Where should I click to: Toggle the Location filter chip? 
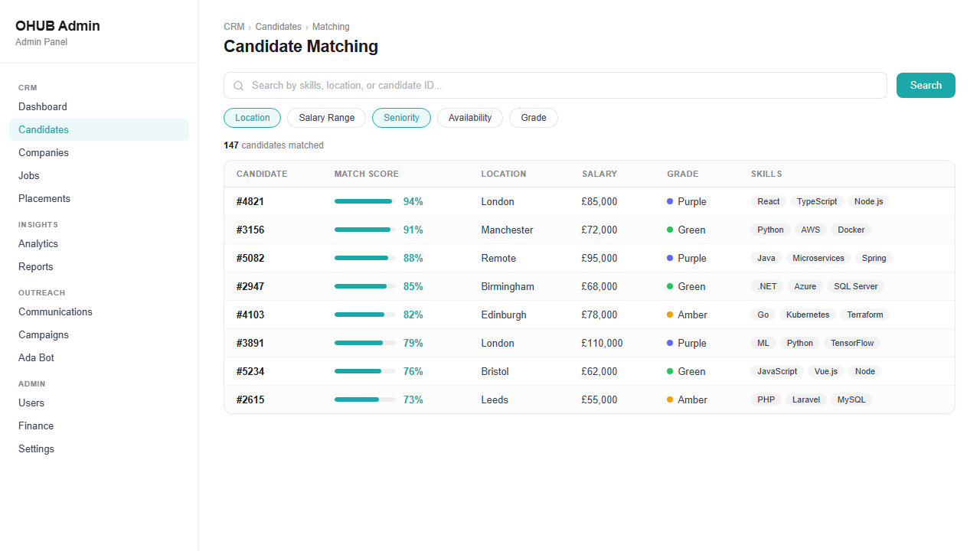tap(253, 118)
